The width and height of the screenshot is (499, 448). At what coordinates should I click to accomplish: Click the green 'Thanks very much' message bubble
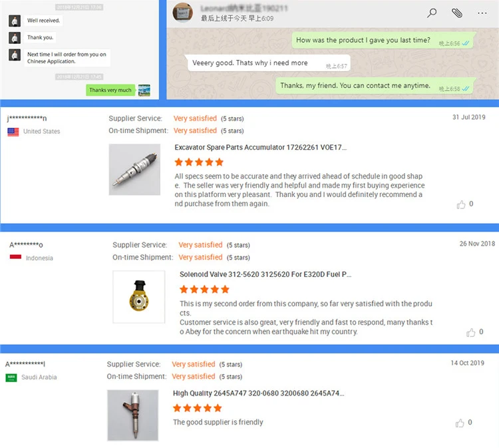[110, 90]
